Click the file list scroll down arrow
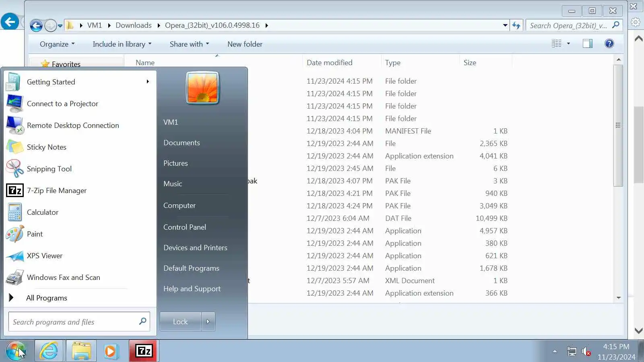 click(619, 298)
